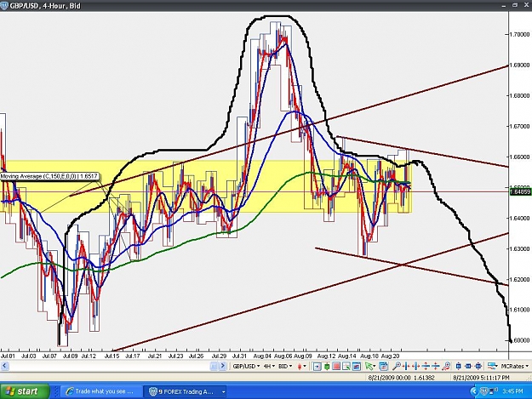Click the green candle chart icon

(327, 366)
